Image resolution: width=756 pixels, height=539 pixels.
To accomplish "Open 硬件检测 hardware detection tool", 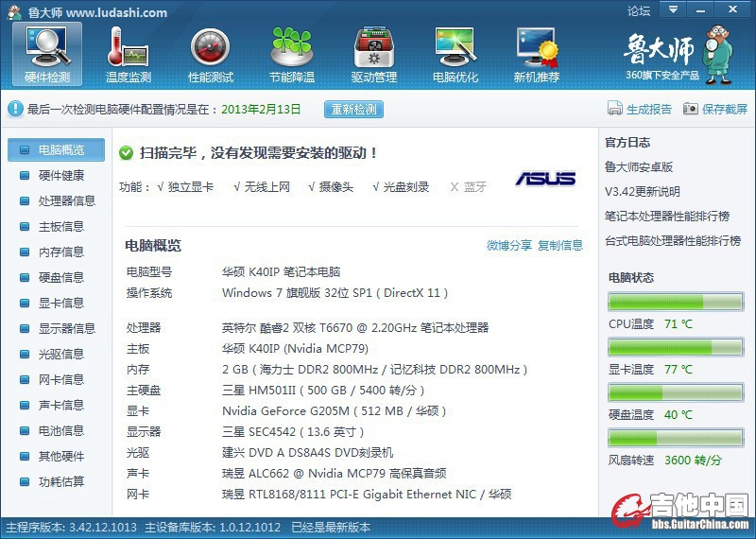I will [46, 53].
